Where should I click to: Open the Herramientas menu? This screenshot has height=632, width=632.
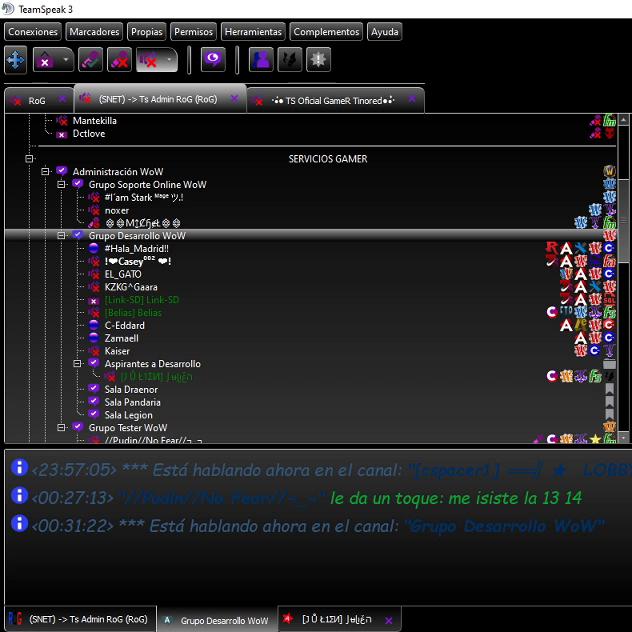253,32
